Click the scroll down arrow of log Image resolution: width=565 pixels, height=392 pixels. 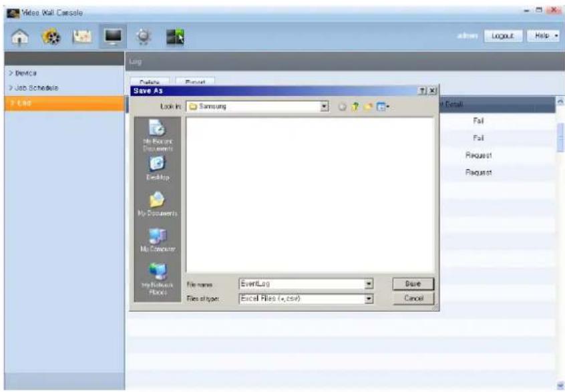click(x=560, y=385)
